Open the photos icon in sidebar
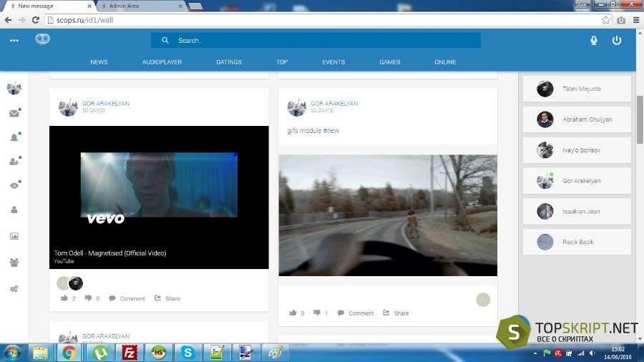 coord(14,236)
